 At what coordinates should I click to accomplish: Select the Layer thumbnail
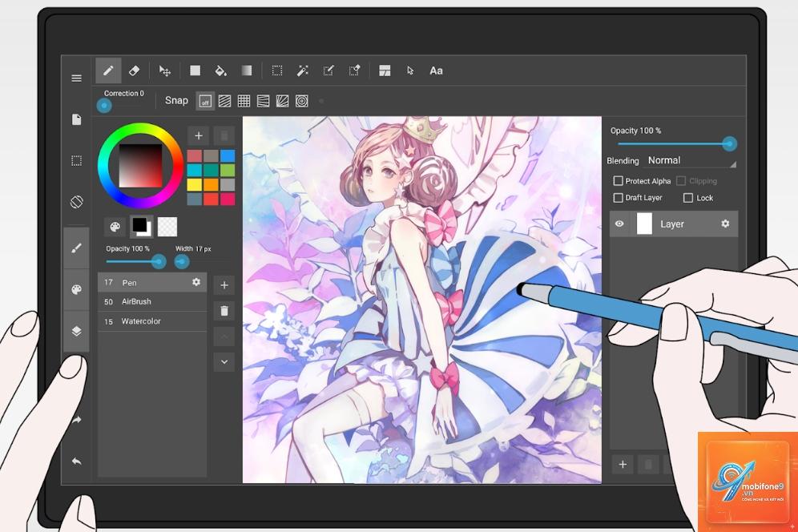(x=644, y=224)
